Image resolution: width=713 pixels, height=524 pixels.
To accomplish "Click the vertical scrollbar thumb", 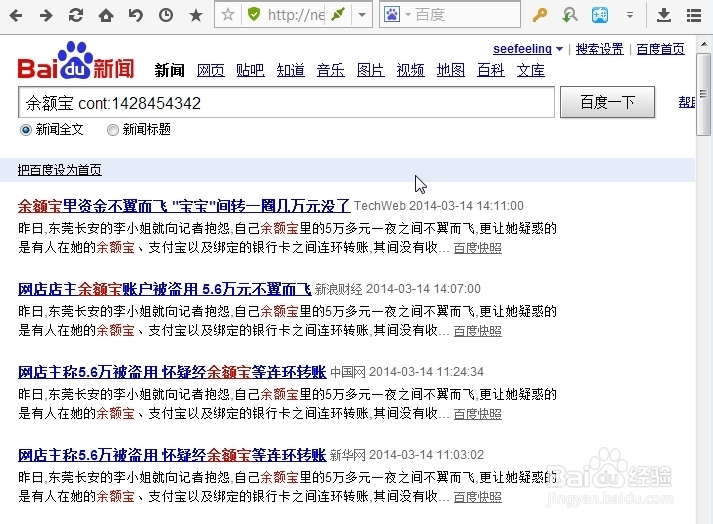I will coord(703,94).
